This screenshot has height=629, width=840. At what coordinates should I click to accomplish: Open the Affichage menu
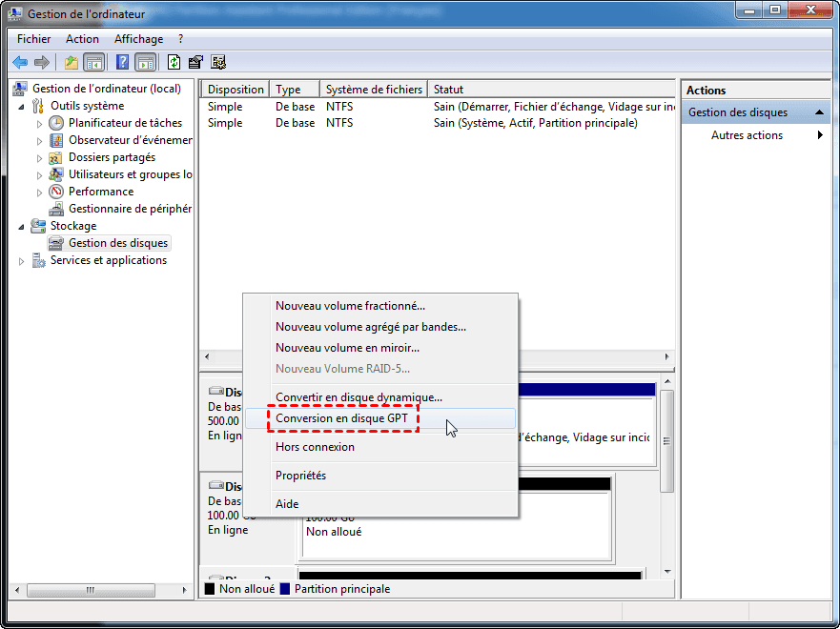tap(138, 39)
